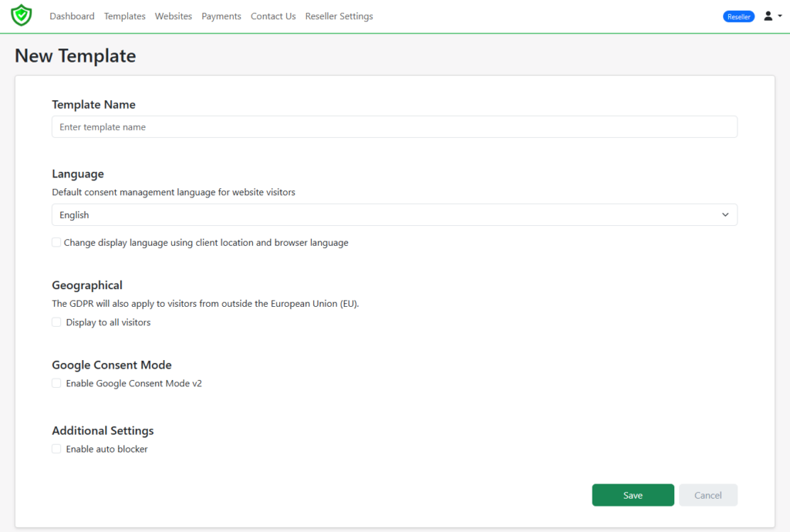
Task: Click the Additional Settings heading
Action: coord(103,431)
